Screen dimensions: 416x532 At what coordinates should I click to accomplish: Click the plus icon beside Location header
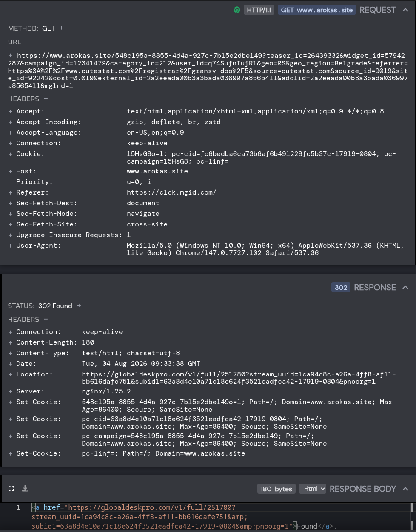pos(11,374)
